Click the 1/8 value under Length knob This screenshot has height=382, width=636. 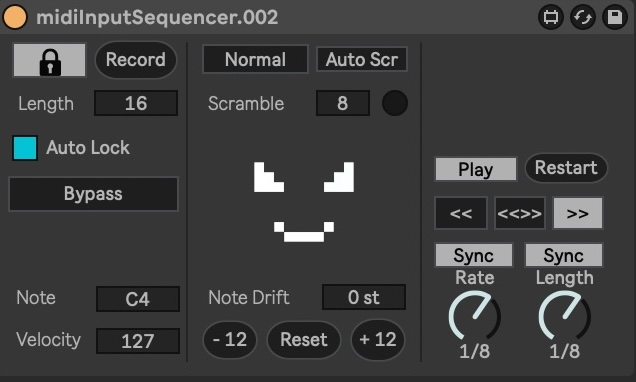[x=565, y=351]
